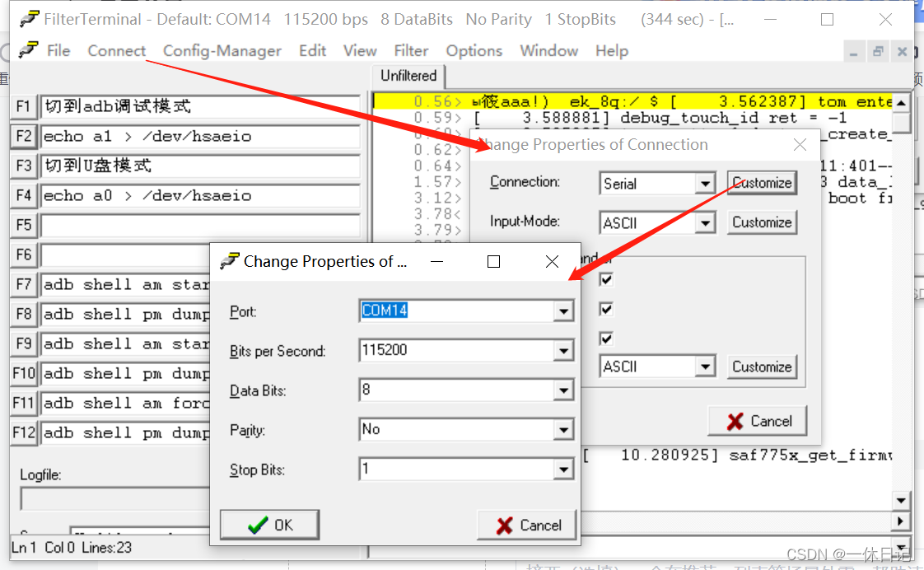Open the View menu
The height and width of the screenshot is (570, 924).
[359, 51]
